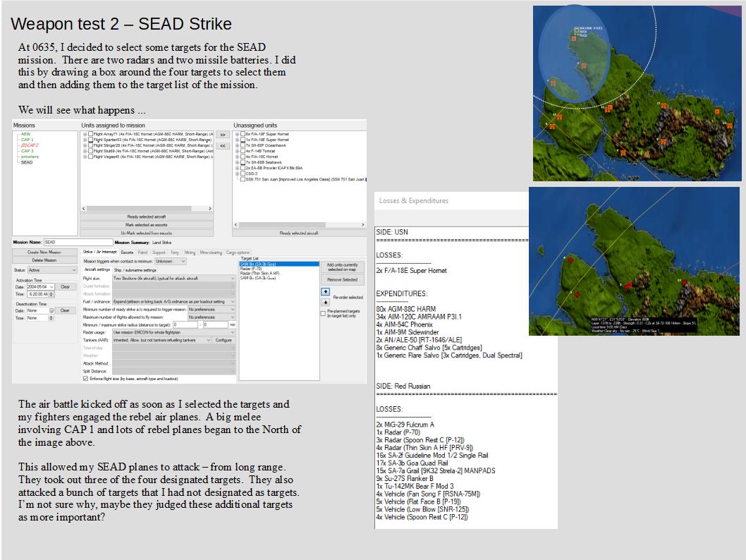Select Radar (P-70) in Target List
Image resolution: width=746 pixels, height=560 pixels.
point(251,269)
